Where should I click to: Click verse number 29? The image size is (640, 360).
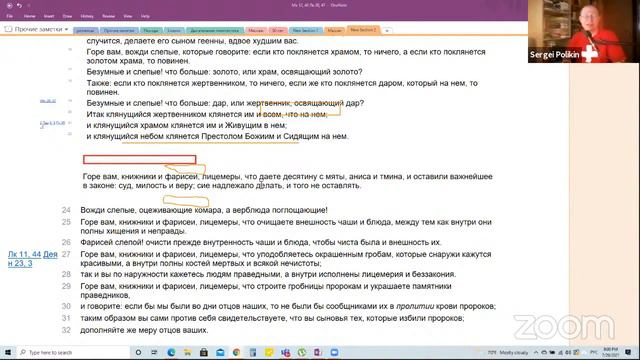pos(66,286)
